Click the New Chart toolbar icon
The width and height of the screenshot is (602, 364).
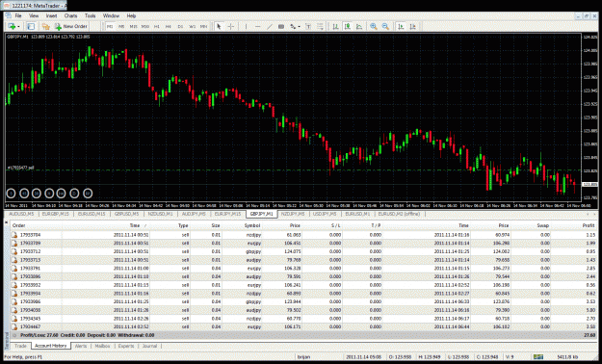(x=12, y=27)
